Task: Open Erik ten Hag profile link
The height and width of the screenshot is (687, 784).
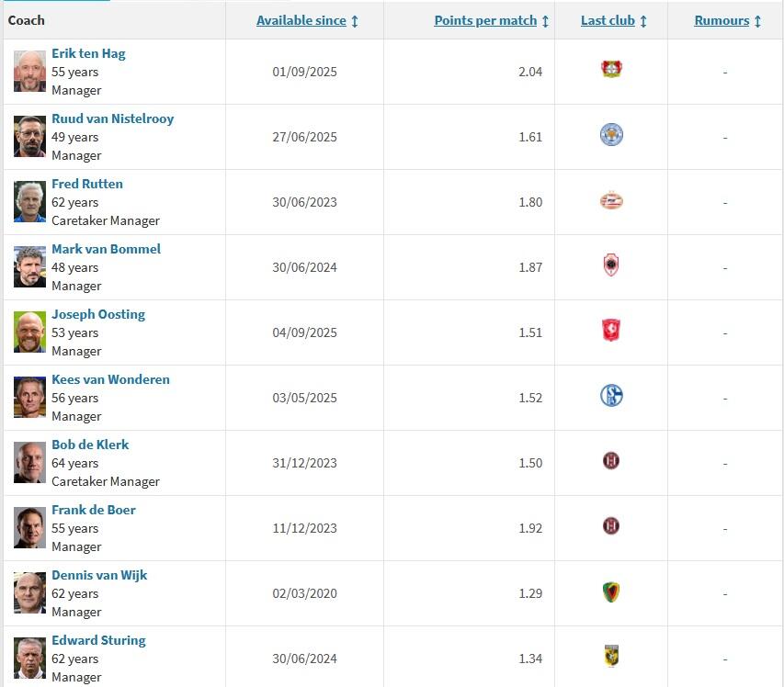Action: (x=88, y=53)
